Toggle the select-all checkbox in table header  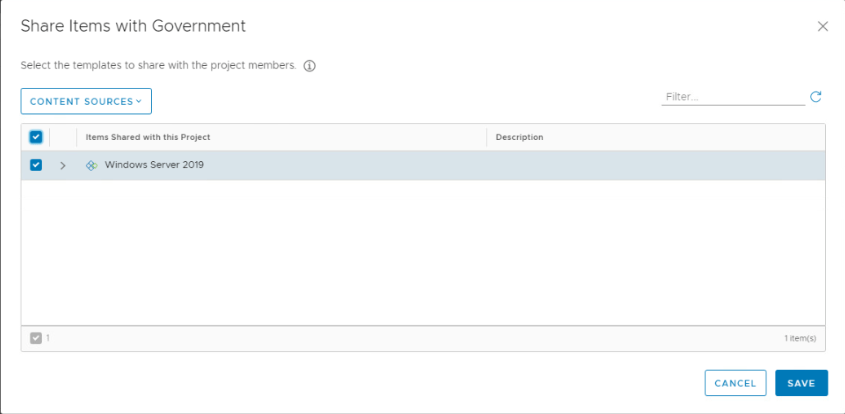pos(36,137)
